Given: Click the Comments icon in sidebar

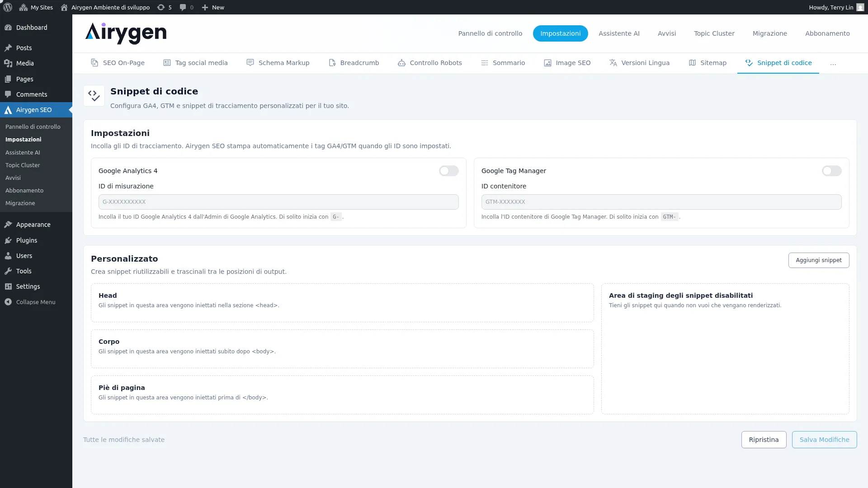Looking at the screenshot, I should click(8, 94).
